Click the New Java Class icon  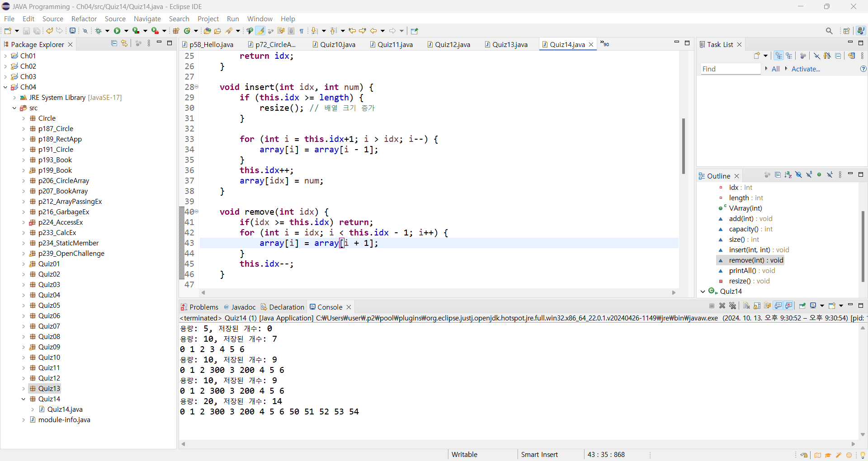[187, 31]
